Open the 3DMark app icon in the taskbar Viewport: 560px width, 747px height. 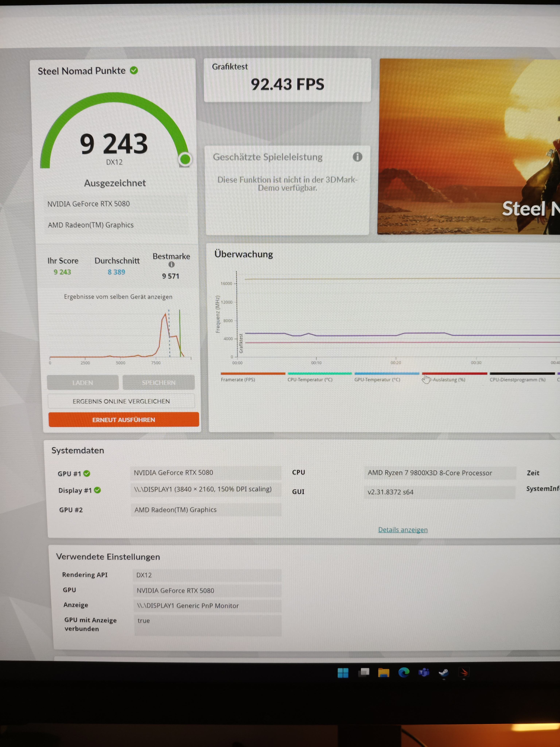(464, 673)
